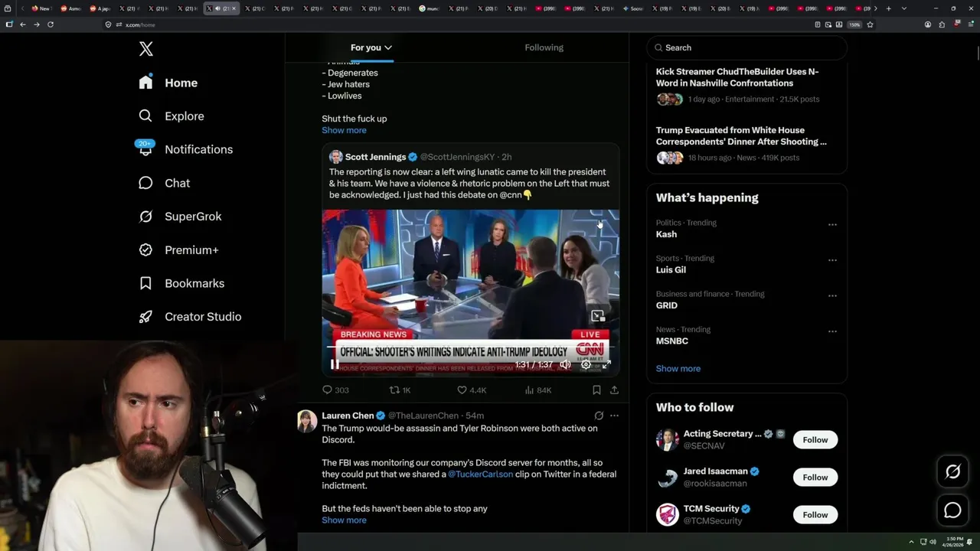The width and height of the screenshot is (980, 551).
Task: Open the floating Grok button
Action: pos(952,472)
